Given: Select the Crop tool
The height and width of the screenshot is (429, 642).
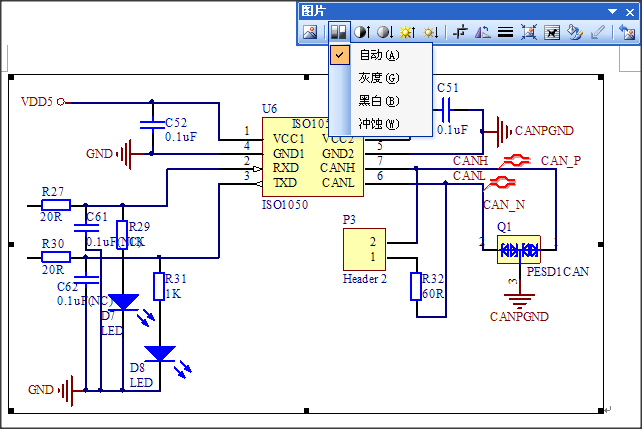Looking at the screenshot, I should click(461, 32).
